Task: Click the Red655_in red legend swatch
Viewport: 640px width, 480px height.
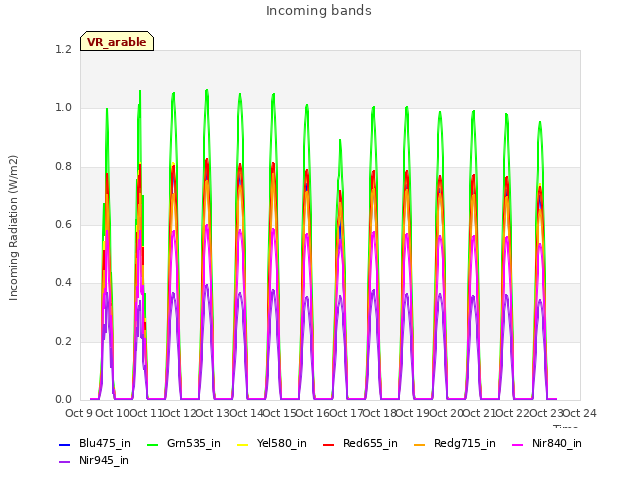Action: coord(329,444)
